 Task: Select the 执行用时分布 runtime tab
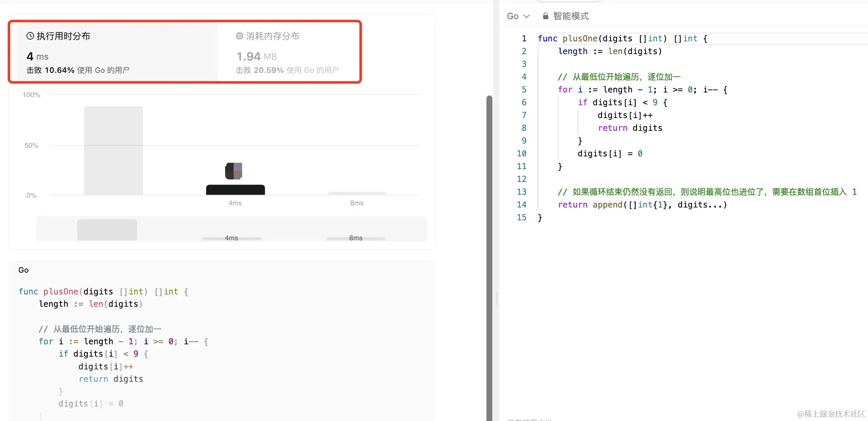[117, 52]
